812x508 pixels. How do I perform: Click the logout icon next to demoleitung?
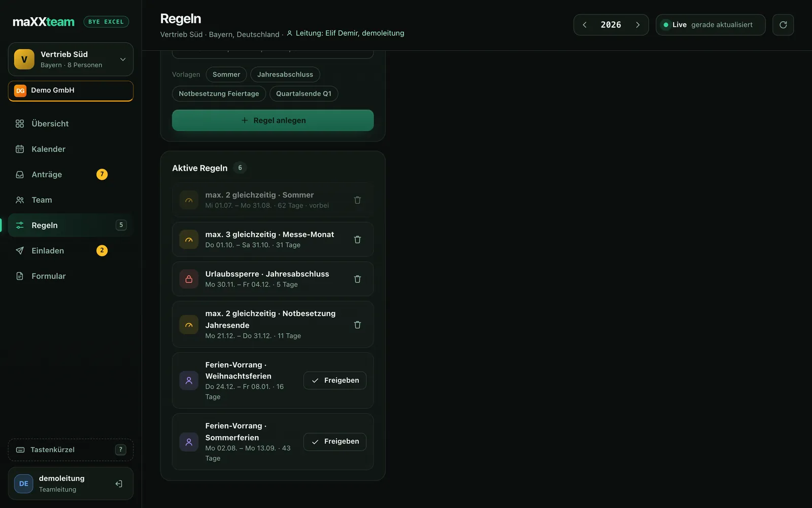click(119, 484)
